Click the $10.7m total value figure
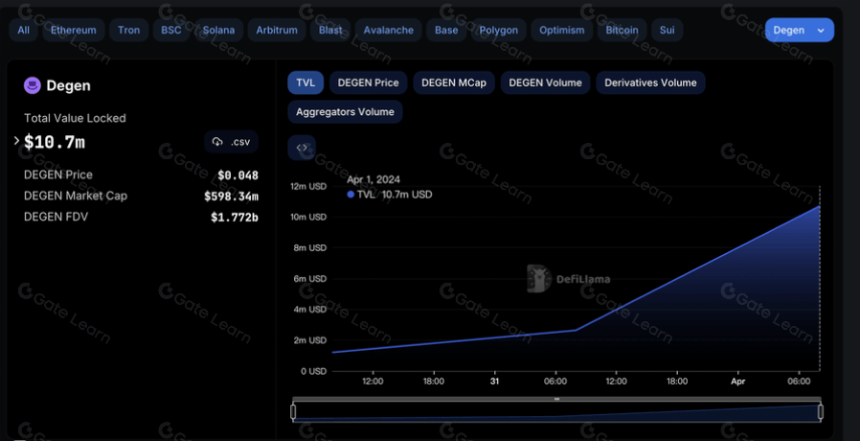Viewport: 860px width, 441px height. (x=54, y=143)
